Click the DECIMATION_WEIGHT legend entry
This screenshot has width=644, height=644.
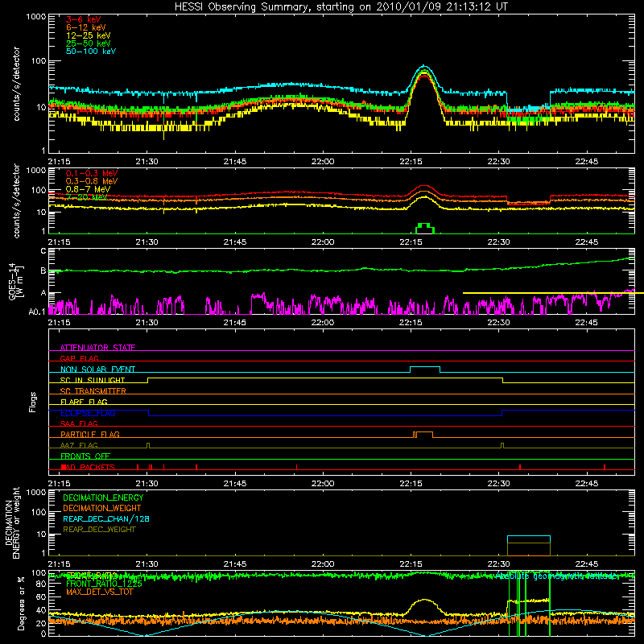click(102, 508)
